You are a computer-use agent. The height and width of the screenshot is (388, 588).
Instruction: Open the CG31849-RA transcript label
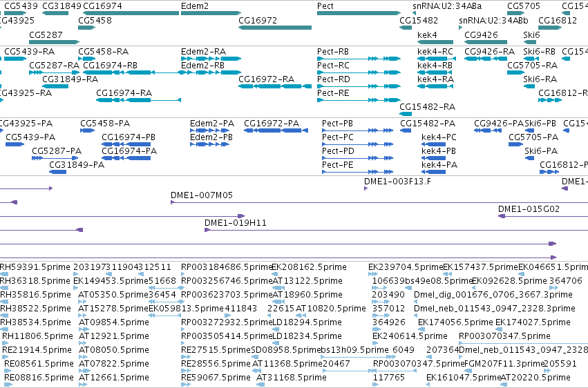tap(70, 79)
